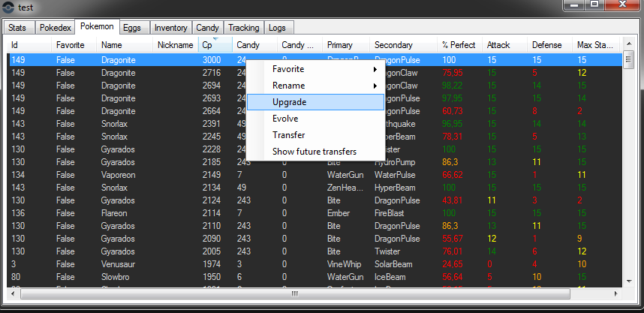The height and width of the screenshot is (313, 644).
Task: Sort by the Favorite column header
Action: click(74, 45)
